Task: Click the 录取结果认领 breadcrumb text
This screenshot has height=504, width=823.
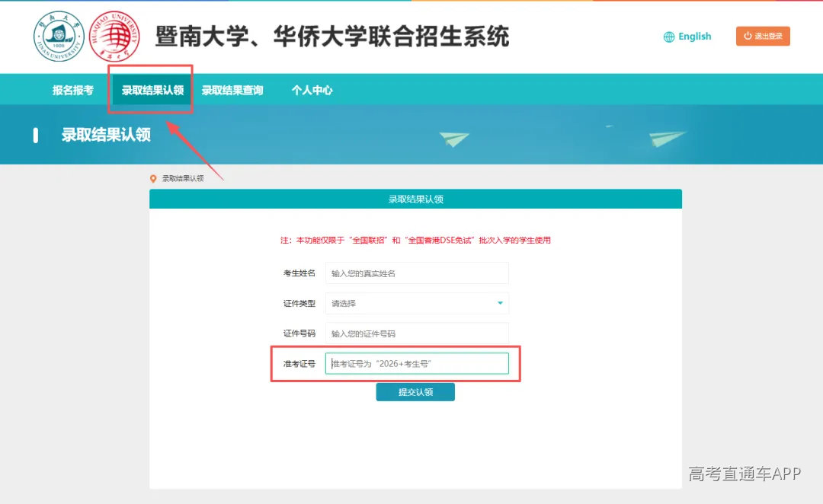Action: [x=183, y=178]
